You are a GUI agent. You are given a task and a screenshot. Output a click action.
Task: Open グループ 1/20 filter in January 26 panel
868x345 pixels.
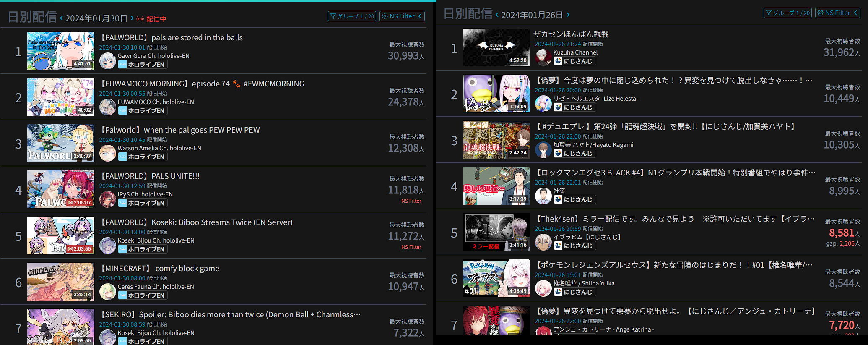click(x=787, y=13)
